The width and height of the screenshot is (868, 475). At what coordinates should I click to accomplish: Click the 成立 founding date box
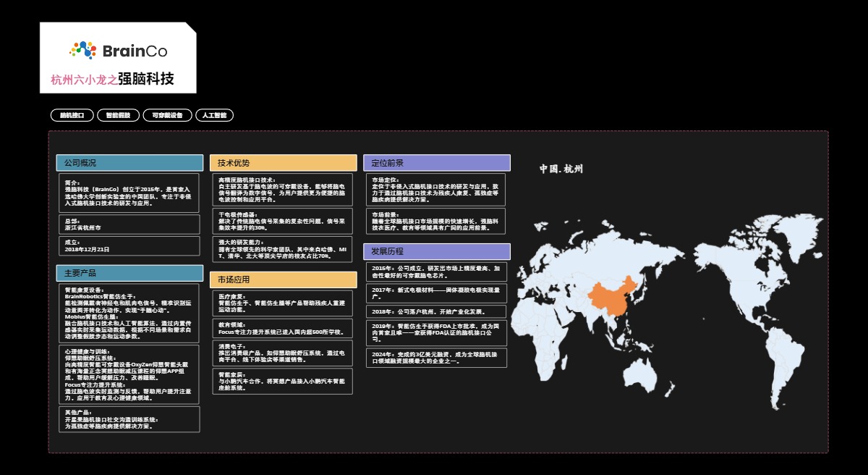pyautogui.click(x=129, y=246)
